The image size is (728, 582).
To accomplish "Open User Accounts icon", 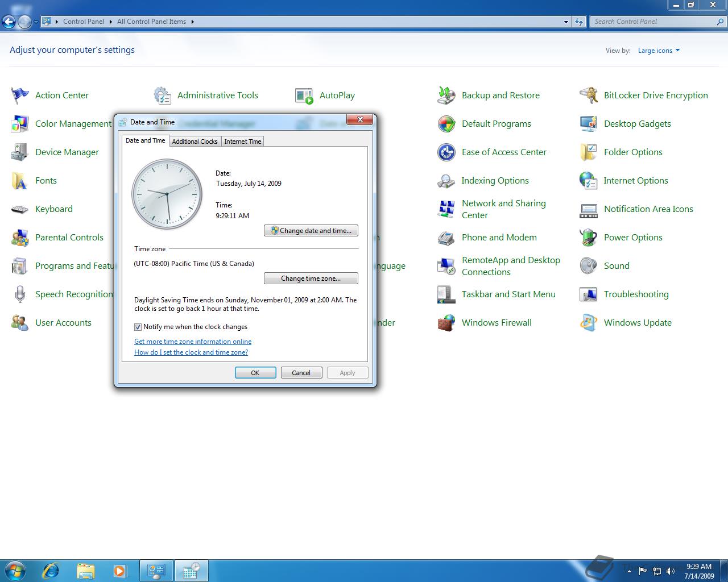I will tap(20, 322).
